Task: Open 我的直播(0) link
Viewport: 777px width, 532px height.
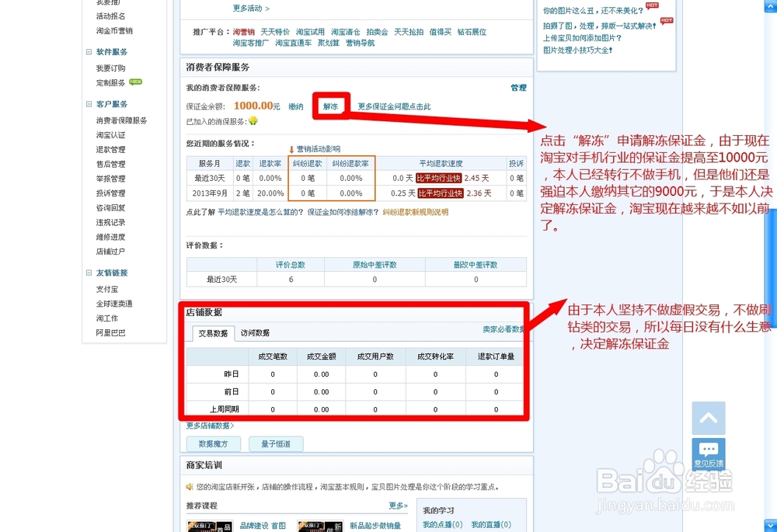Action: (x=491, y=524)
